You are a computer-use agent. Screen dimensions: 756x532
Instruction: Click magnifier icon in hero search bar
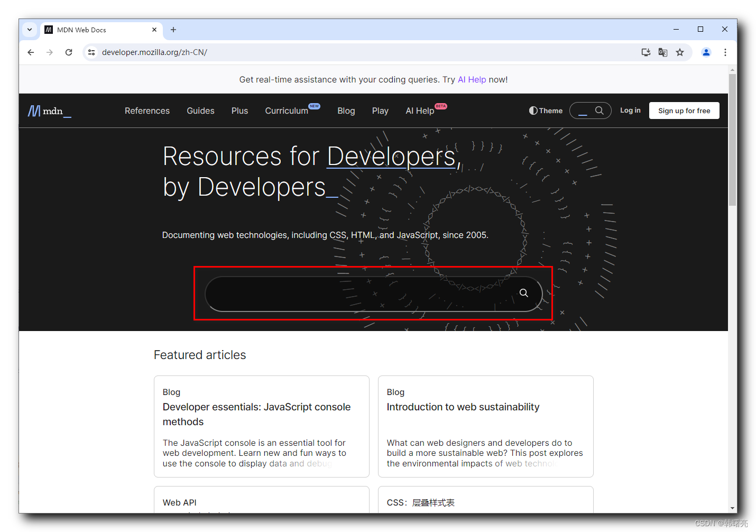524,293
